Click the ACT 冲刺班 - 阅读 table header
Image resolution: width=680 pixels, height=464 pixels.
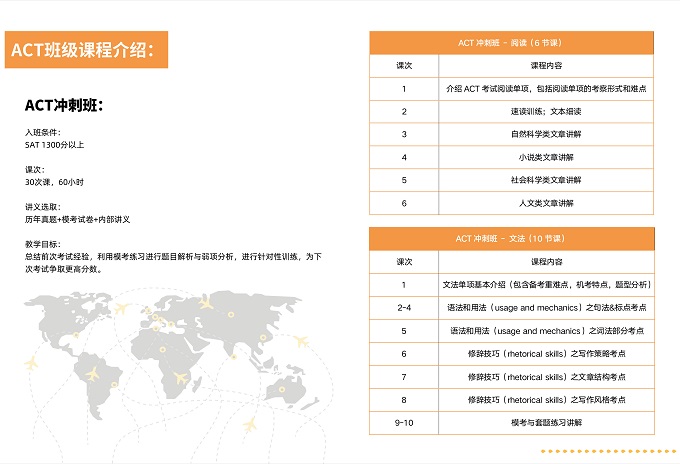[x=512, y=43]
